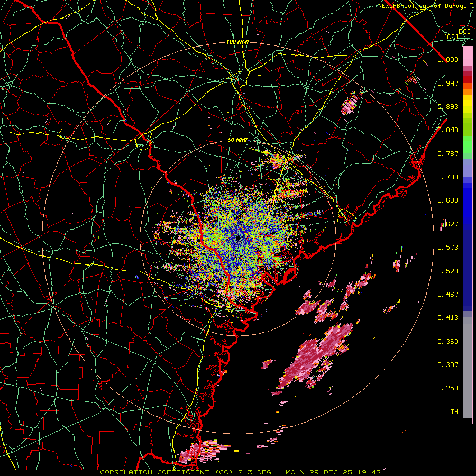
Task: Select the 1.000 legend value
Action: [x=448, y=60]
